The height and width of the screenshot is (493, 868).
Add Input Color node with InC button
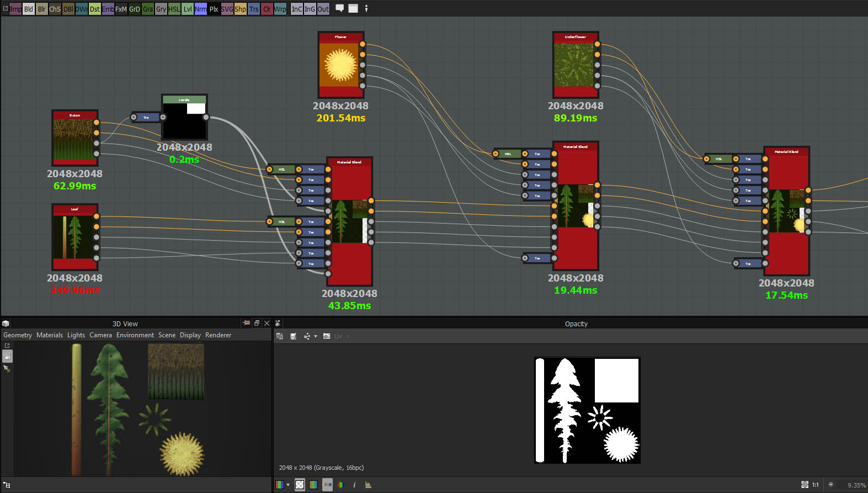297,9
